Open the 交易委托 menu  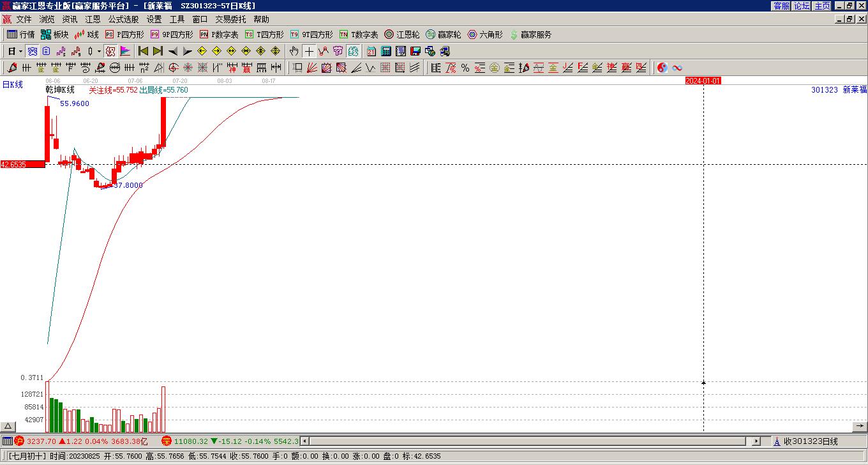(x=230, y=20)
